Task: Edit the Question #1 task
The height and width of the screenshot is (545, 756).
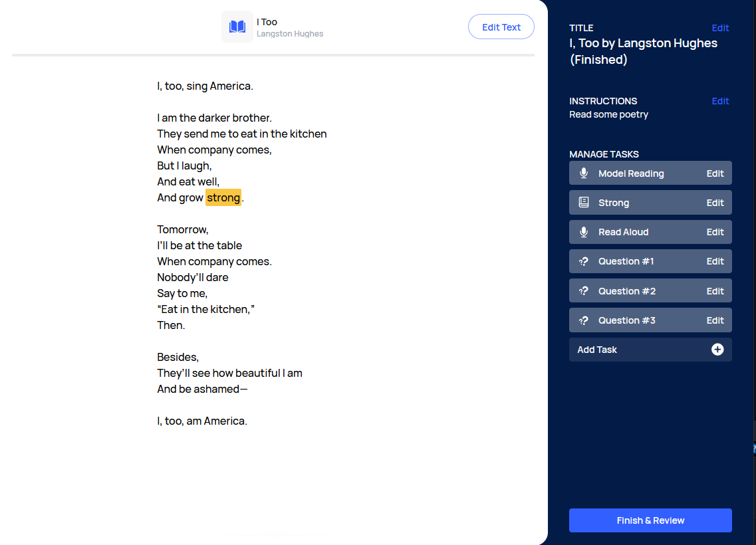Action: coord(715,261)
